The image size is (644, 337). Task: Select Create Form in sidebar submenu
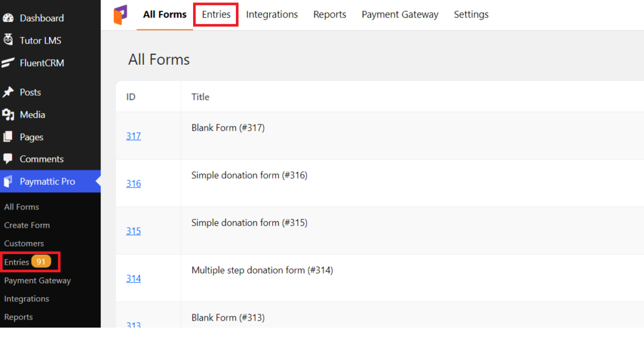(27, 225)
